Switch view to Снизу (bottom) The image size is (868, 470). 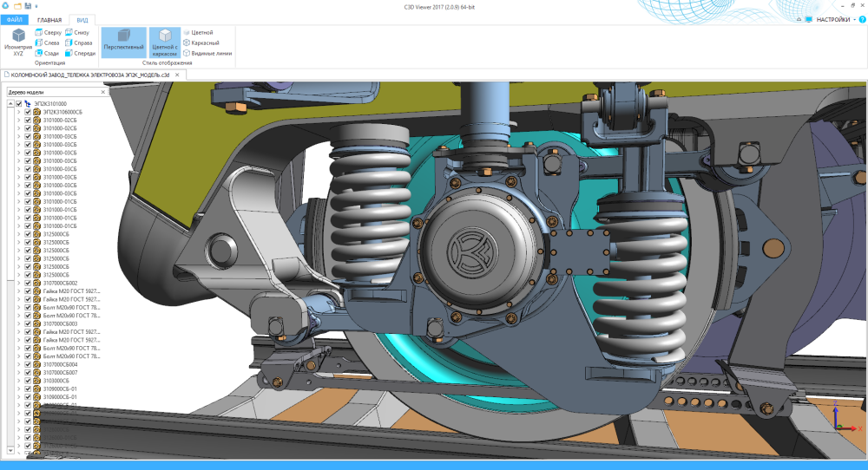[x=77, y=33]
